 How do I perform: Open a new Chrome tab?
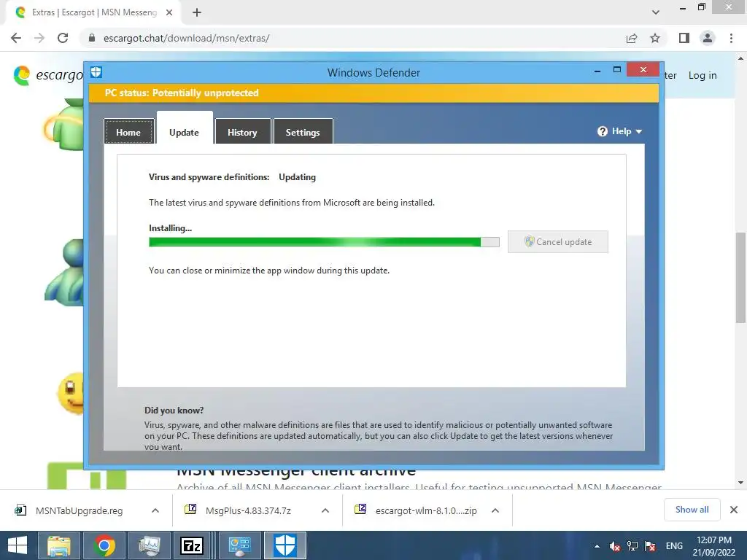pyautogui.click(x=197, y=12)
